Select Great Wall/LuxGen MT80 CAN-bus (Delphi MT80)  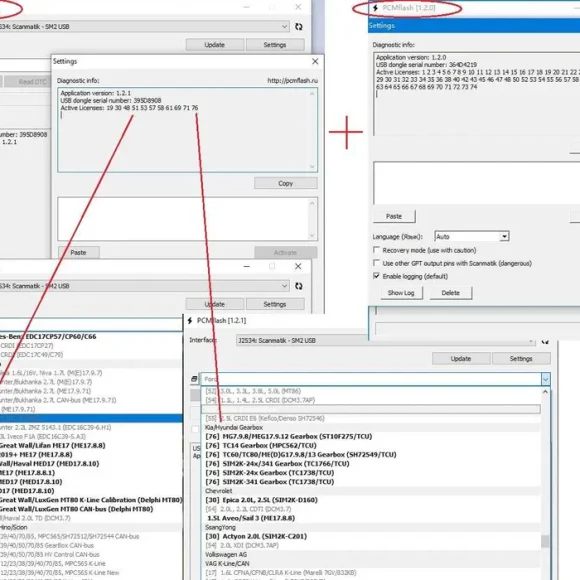(77, 509)
